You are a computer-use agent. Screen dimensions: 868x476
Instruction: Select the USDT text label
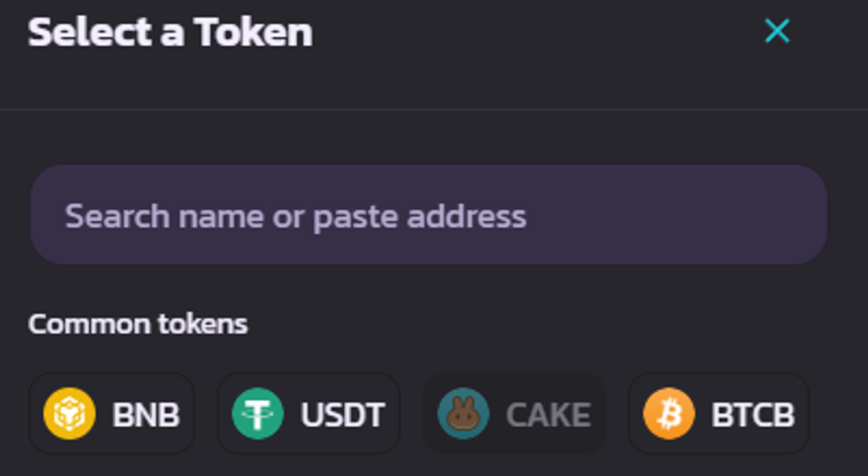[x=343, y=415]
